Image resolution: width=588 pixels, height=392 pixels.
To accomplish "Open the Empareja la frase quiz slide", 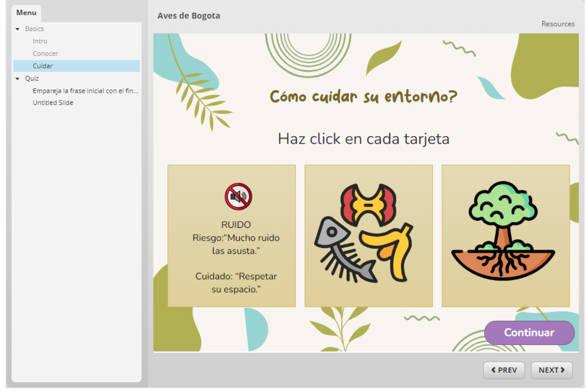I will pos(85,91).
